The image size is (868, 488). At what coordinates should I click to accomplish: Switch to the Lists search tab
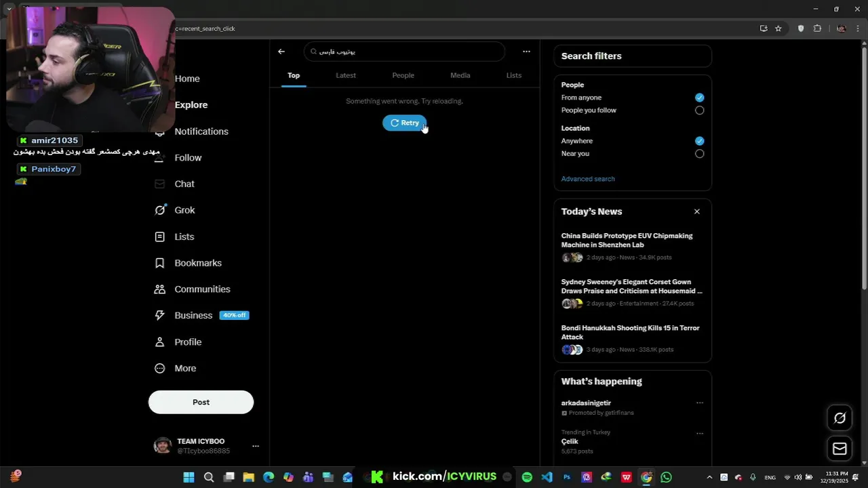(x=514, y=75)
